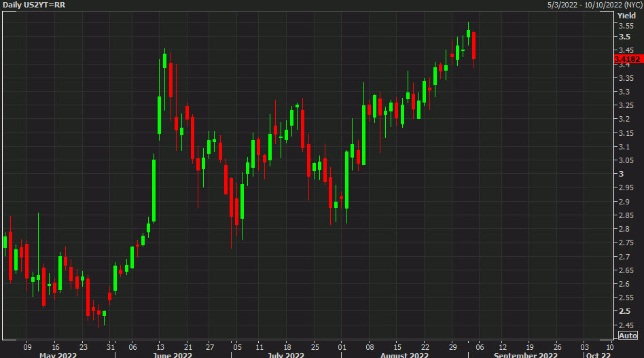The height and width of the screenshot is (358, 644).
Task: Click the 12 date tick in September
Action: [502, 347]
